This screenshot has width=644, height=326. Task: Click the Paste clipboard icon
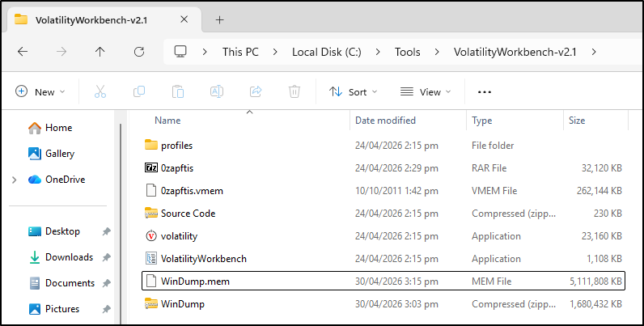178,91
